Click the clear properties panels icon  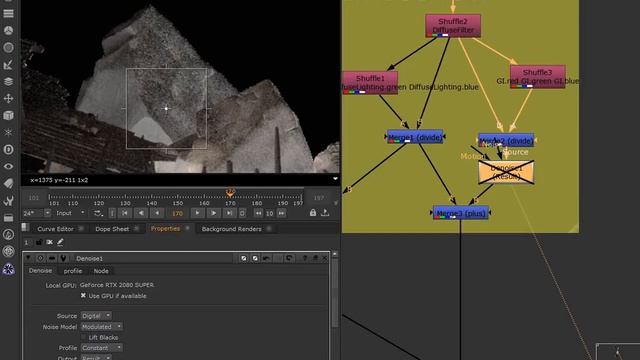pyautogui.click(x=49, y=242)
